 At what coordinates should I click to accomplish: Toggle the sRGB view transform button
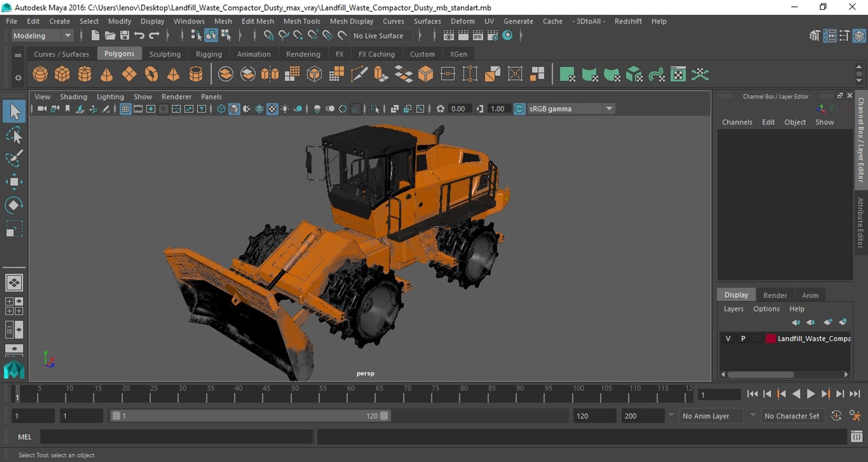click(x=519, y=109)
